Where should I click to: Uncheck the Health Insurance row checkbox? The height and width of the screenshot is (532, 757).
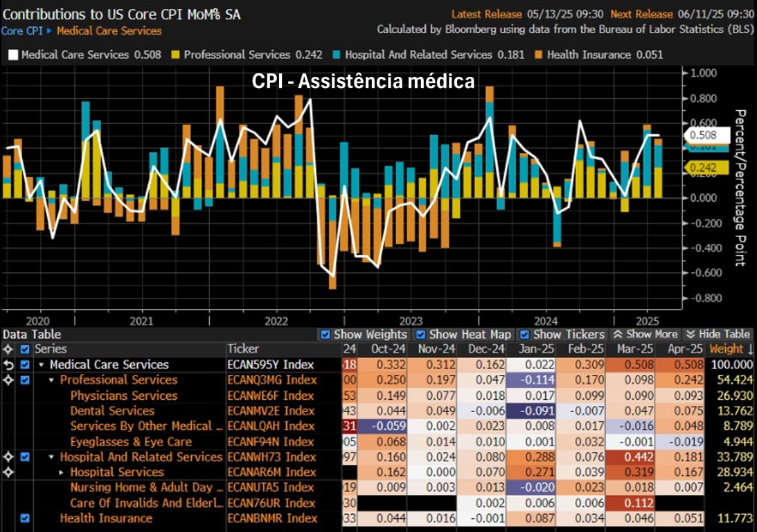(25, 518)
